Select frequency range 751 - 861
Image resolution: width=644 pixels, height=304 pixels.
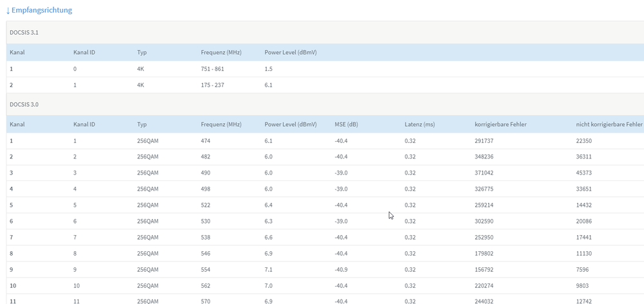[x=212, y=69]
